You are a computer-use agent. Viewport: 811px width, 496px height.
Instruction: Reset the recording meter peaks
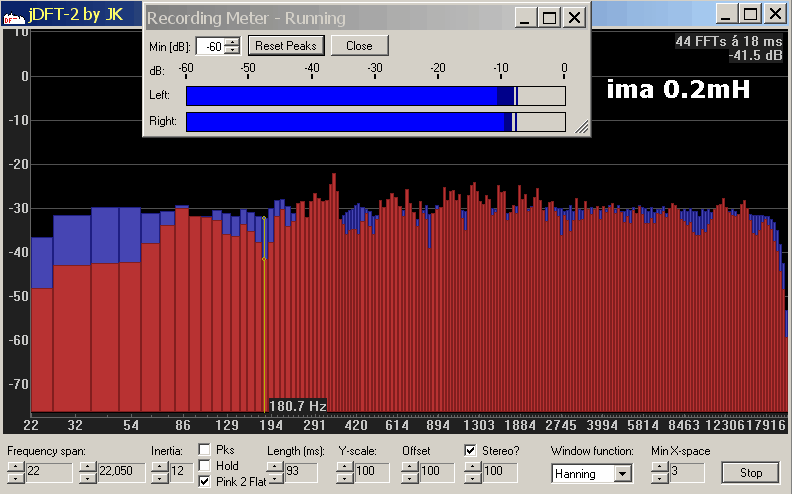tap(286, 46)
